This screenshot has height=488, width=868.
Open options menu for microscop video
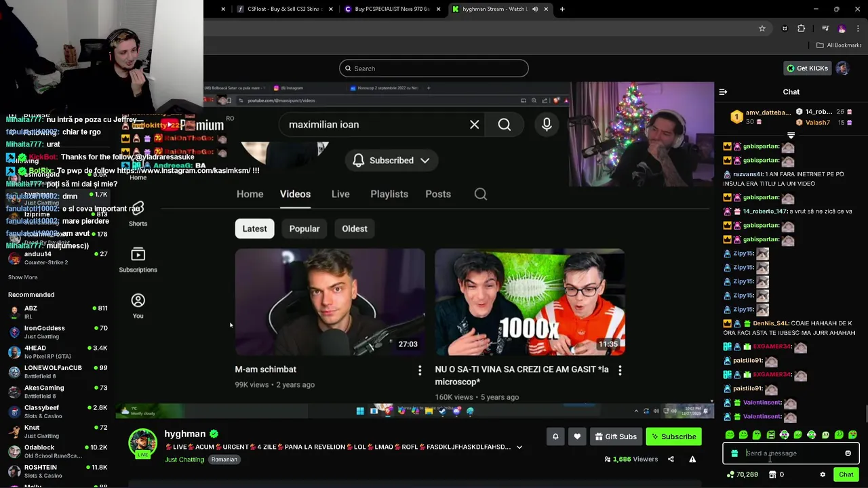pos(620,370)
